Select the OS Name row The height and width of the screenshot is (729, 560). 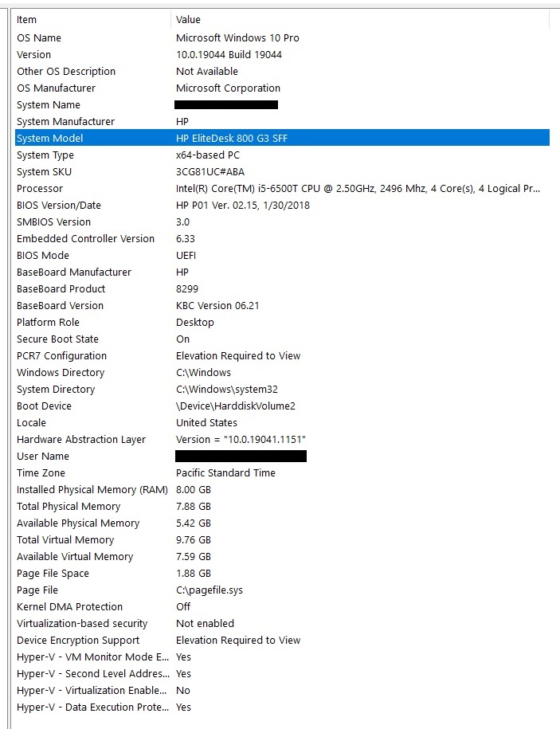[x=282, y=37]
